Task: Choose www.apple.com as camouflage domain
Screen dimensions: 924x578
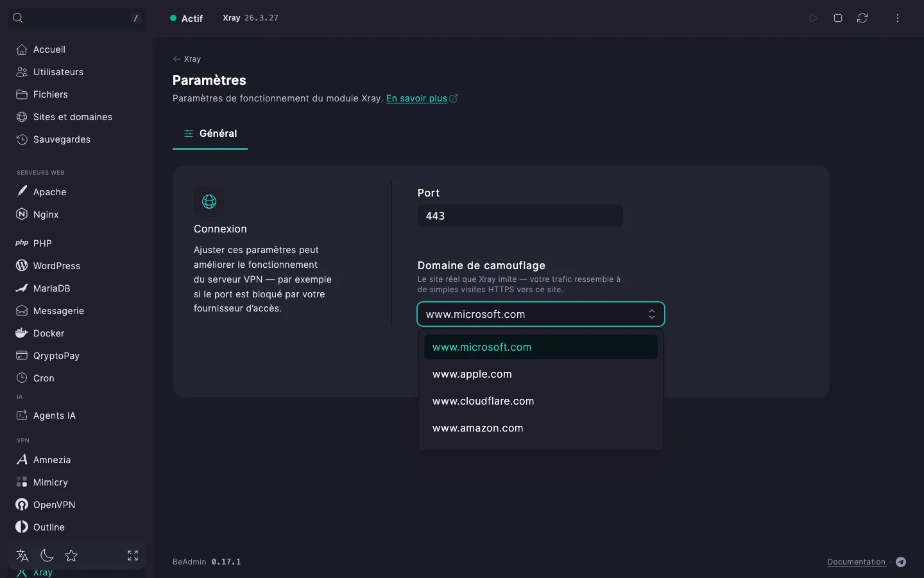Action: click(x=541, y=374)
